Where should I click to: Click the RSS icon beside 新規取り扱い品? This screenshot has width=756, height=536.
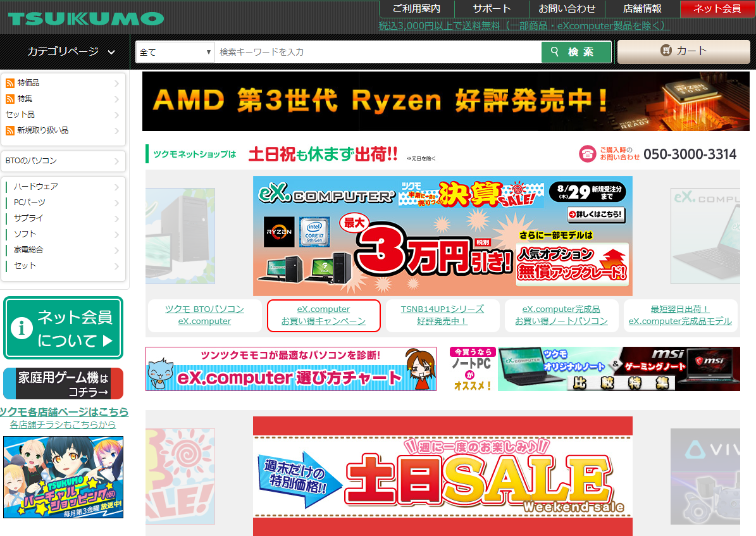10,131
